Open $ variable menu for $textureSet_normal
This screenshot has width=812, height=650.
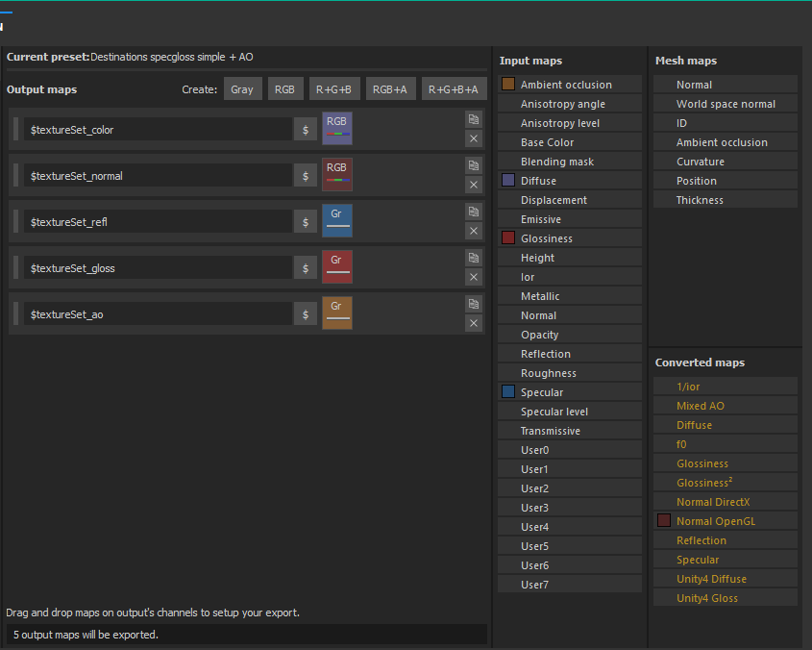point(306,175)
